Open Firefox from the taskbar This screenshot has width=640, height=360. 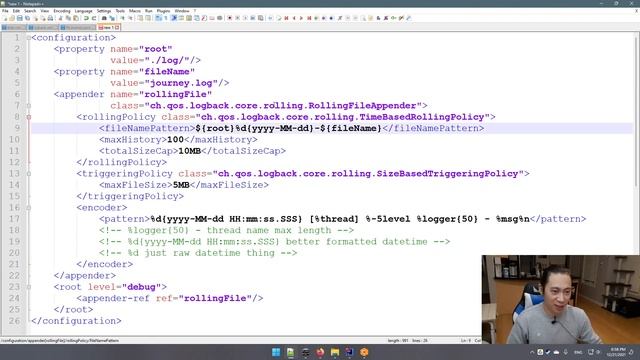click(320, 352)
